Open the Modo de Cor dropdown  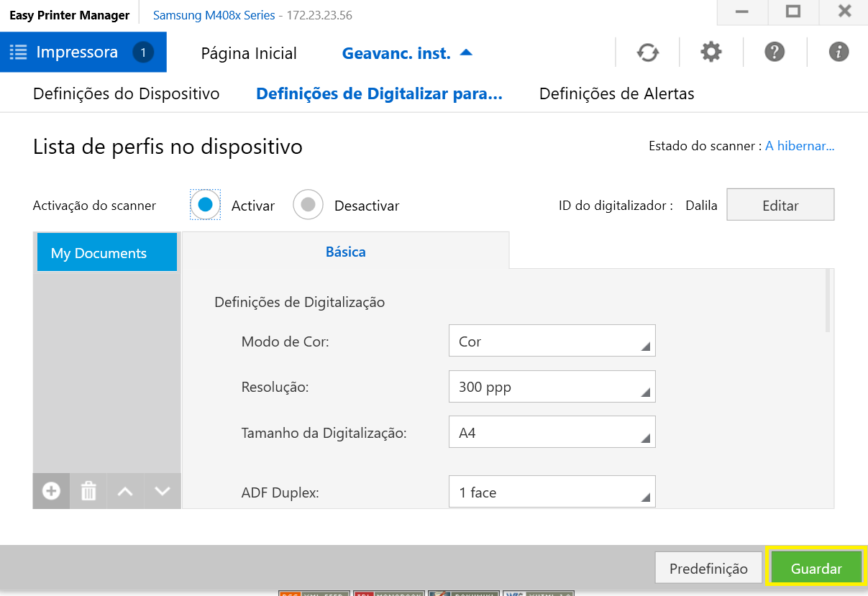pos(552,341)
